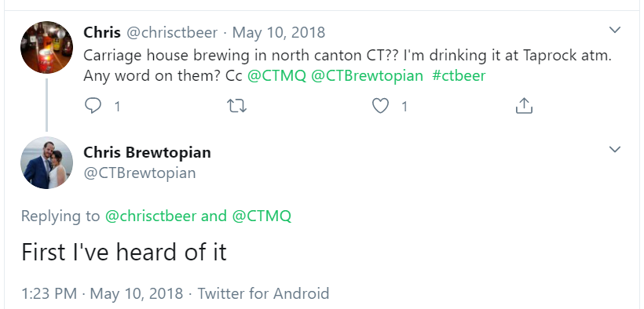Click Twitter for Android source link

coord(263,293)
